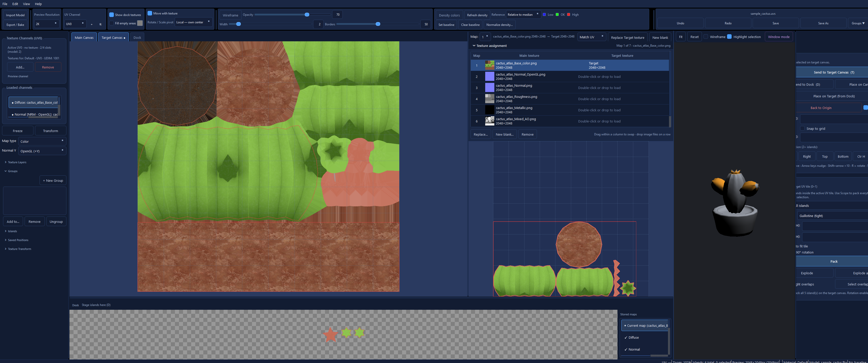Click the High density red legend square
This screenshot has height=363, width=868.
(x=569, y=14)
